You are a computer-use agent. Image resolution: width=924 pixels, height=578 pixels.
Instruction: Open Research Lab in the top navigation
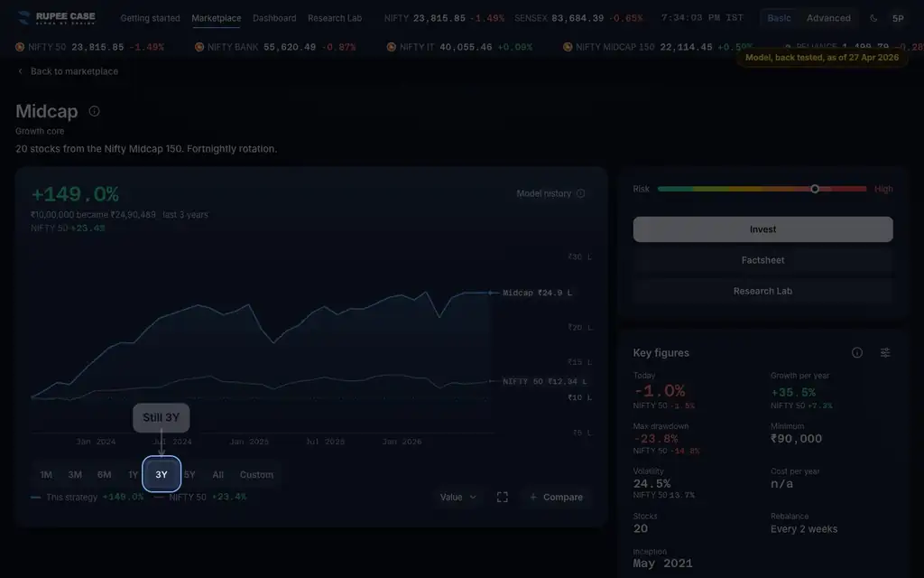[x=335, y=18]
